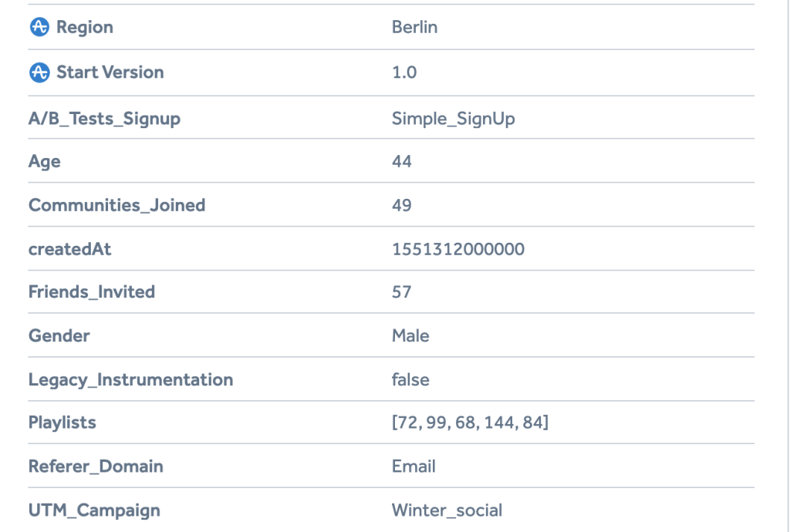The image size is (790, 532).
Task: Click the Gender value Male
Action: 410,335
